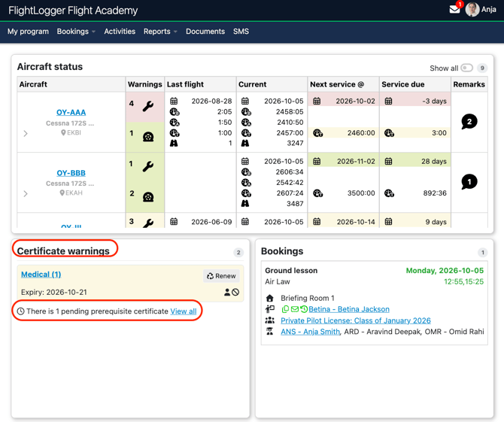Open the OY-AAA aircraft link
Screen dimensions: 504x422
(71, 113)
